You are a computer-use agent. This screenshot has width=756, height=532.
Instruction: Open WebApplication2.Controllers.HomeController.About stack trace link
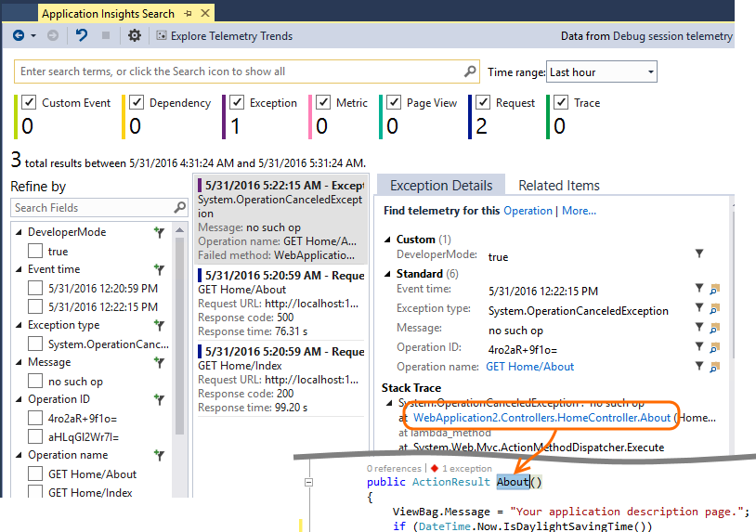tap(542, 418)
